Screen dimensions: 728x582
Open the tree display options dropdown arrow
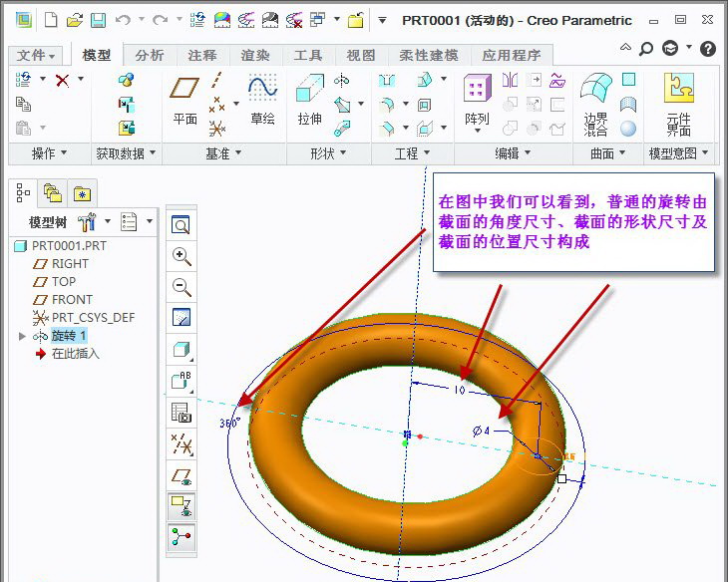point(150,221)
